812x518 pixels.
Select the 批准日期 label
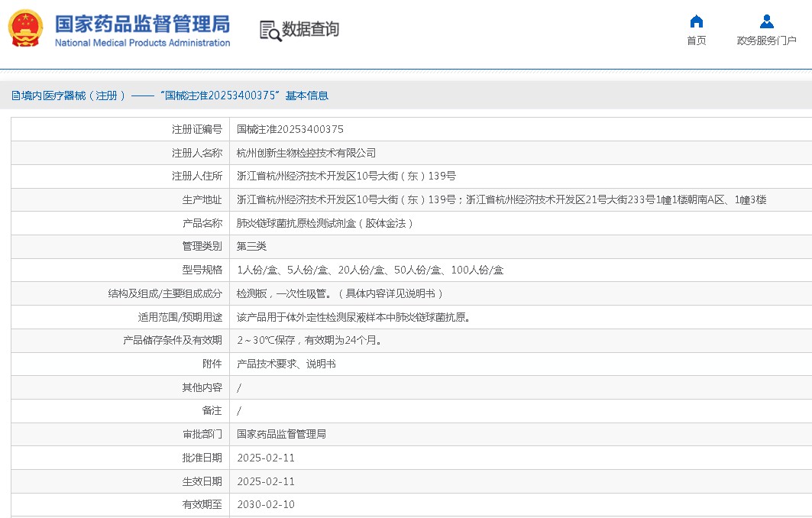click(202, 458)
